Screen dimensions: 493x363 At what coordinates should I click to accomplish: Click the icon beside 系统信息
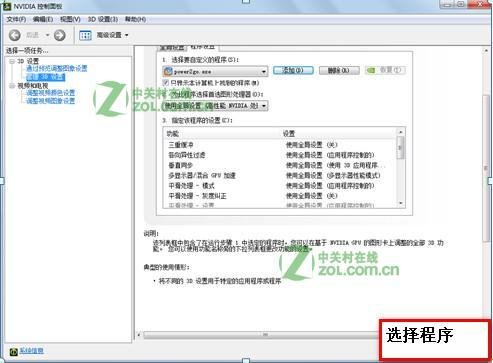pyautogui.click(x=13, y=351)
